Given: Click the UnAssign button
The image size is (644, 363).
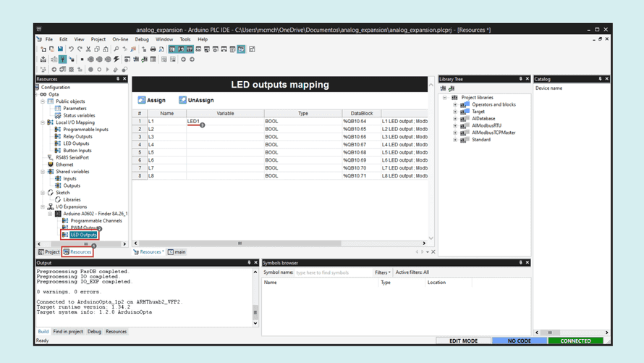Looking at the screenshot, I should click(x=196, y=100).
